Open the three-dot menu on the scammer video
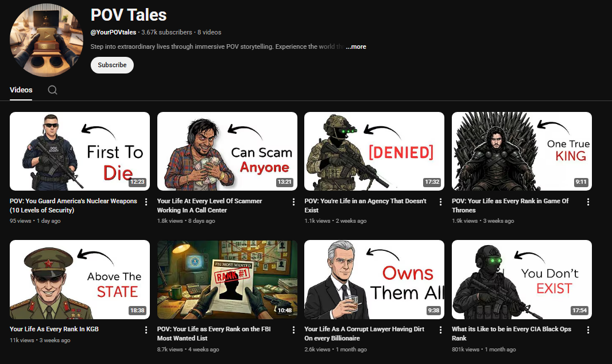Image resolution: width=612 pixels, height=364 pixels. coord(292,202)
